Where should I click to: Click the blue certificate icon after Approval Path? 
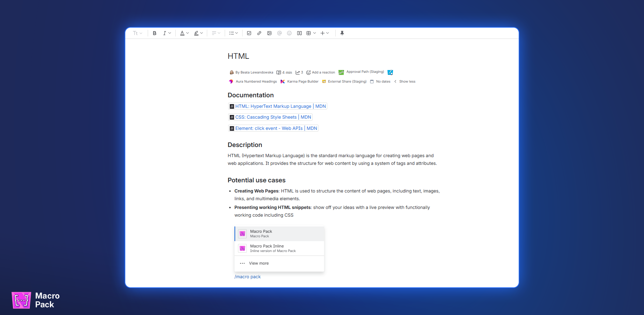[390, 72]
